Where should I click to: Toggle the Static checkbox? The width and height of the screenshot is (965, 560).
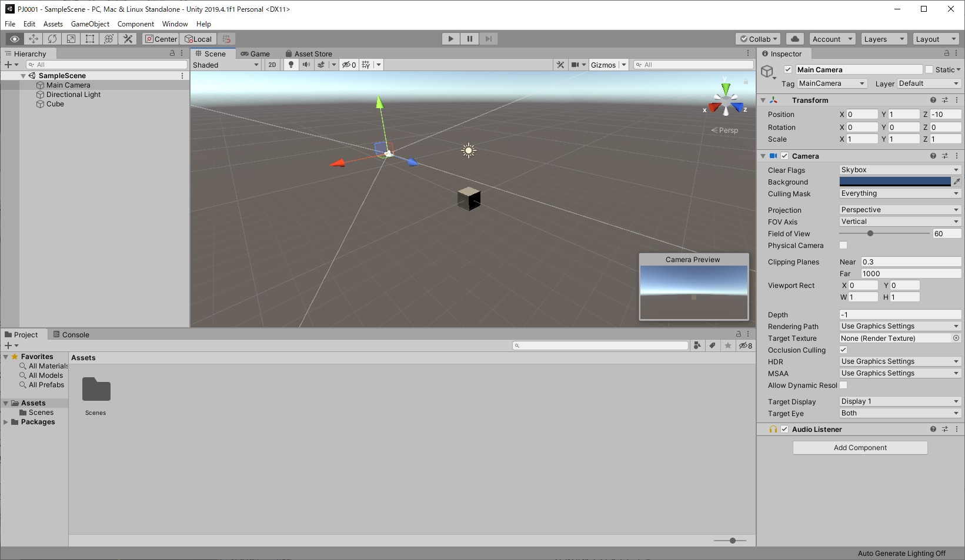tap(929, 69)
